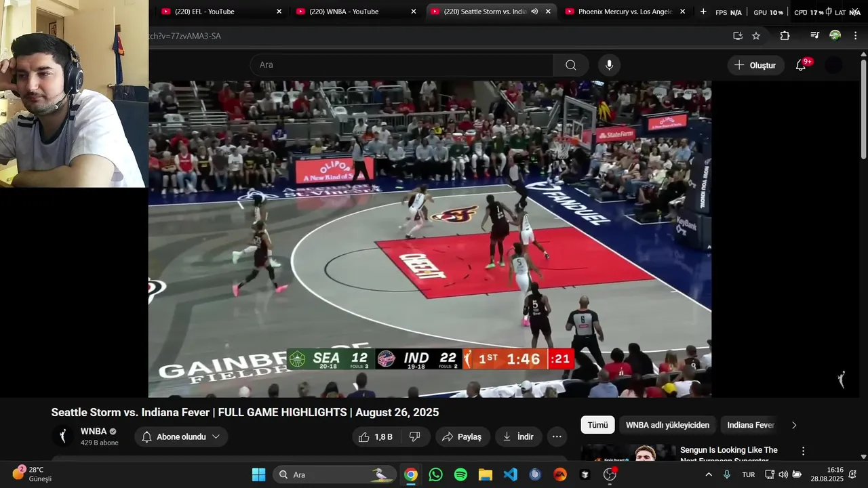Select the WNBA adlı yükleyiciden chip

[x=667, y=425]
